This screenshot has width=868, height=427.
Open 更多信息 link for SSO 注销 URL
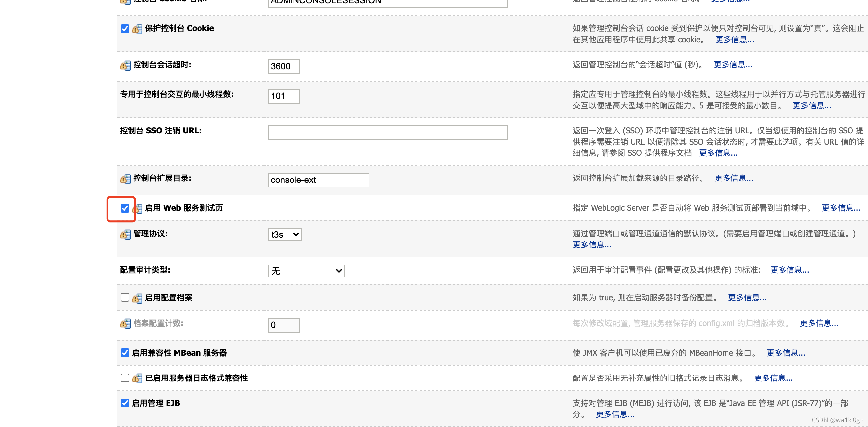point(718,153)
